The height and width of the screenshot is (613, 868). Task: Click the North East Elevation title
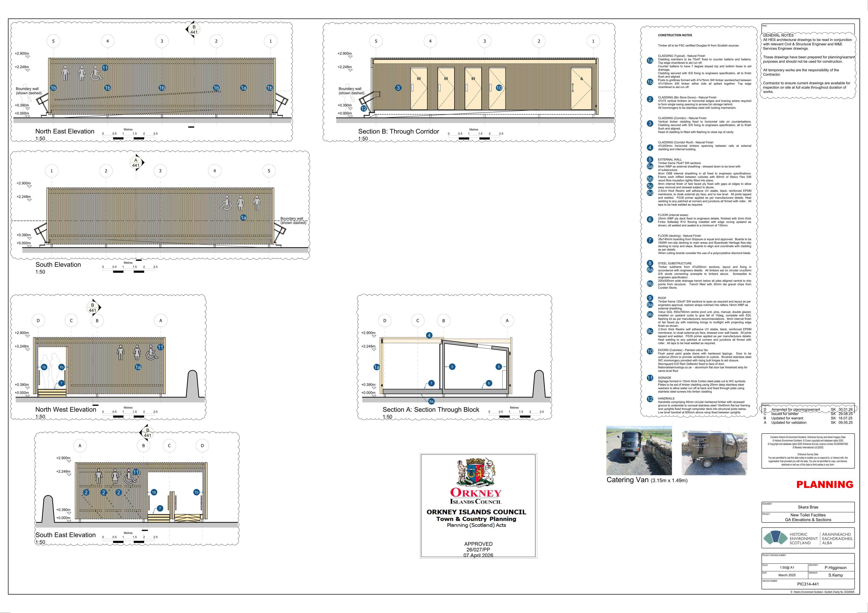(x=65, y=131)
